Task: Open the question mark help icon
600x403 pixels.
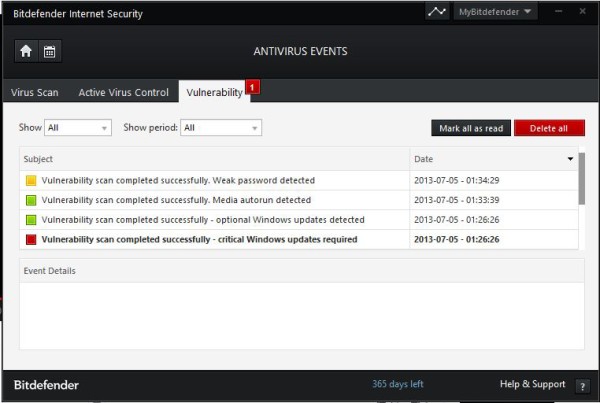Action: (x=582, y=386)
